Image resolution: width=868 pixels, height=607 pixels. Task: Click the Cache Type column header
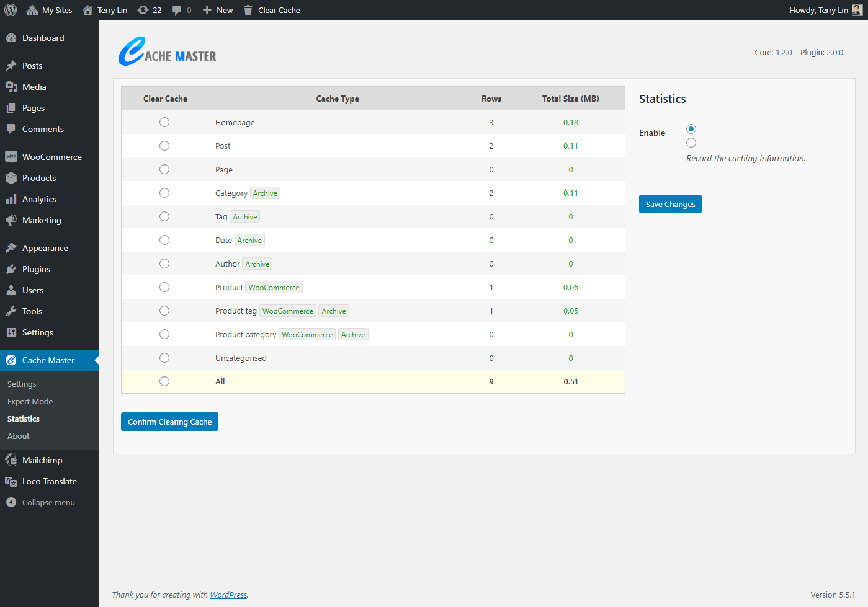(x=338, y=99)
